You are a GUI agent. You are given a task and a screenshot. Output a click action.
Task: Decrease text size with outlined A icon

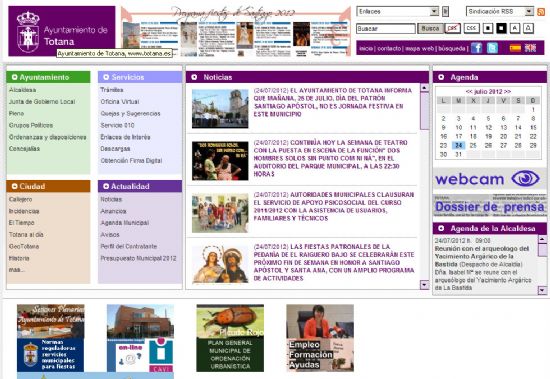coord(528,28)
